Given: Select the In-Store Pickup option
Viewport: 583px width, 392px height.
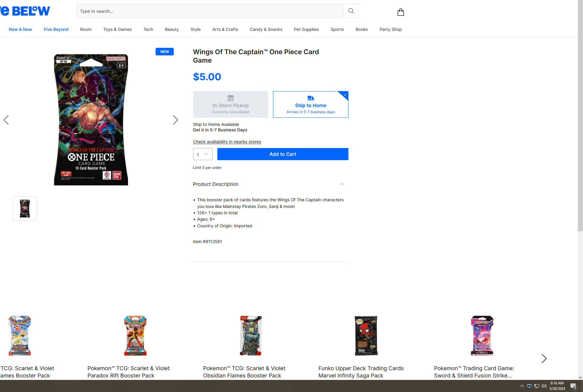Looking at the screenshot, I should [230, 104].
